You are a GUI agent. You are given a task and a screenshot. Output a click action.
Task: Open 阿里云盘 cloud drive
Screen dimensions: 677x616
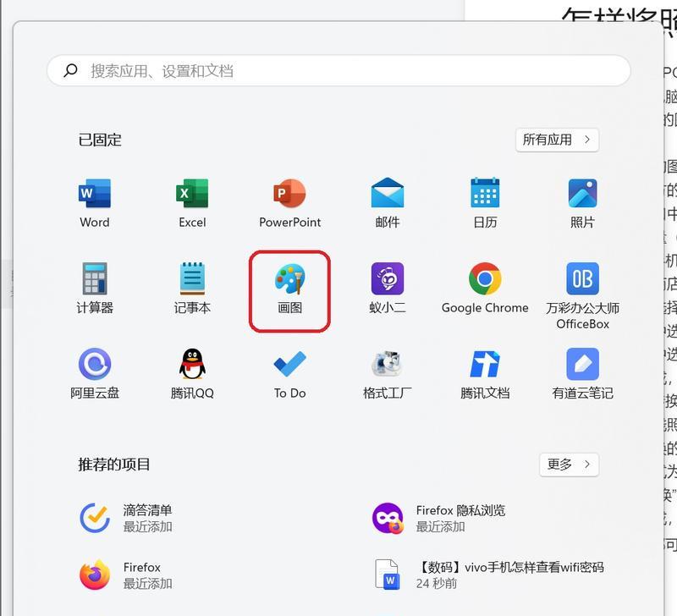(x=95, y=374)
